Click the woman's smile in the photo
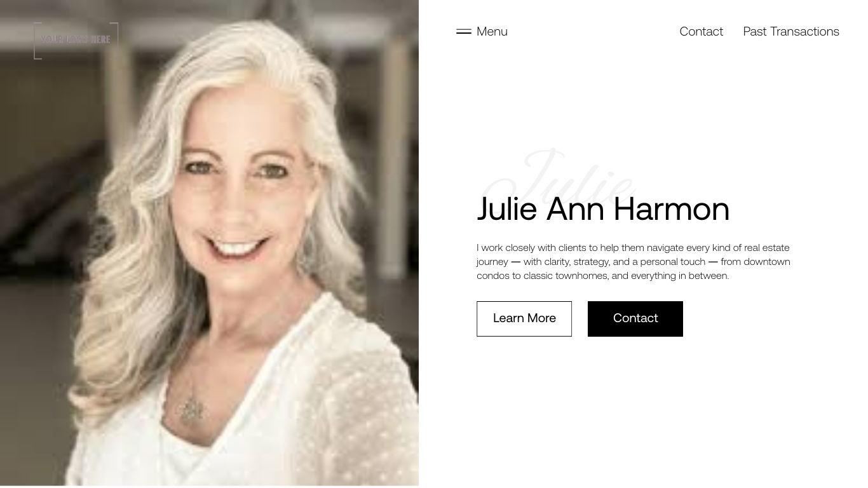The height and width of the screenshot is (488, 868). (237, 247)
